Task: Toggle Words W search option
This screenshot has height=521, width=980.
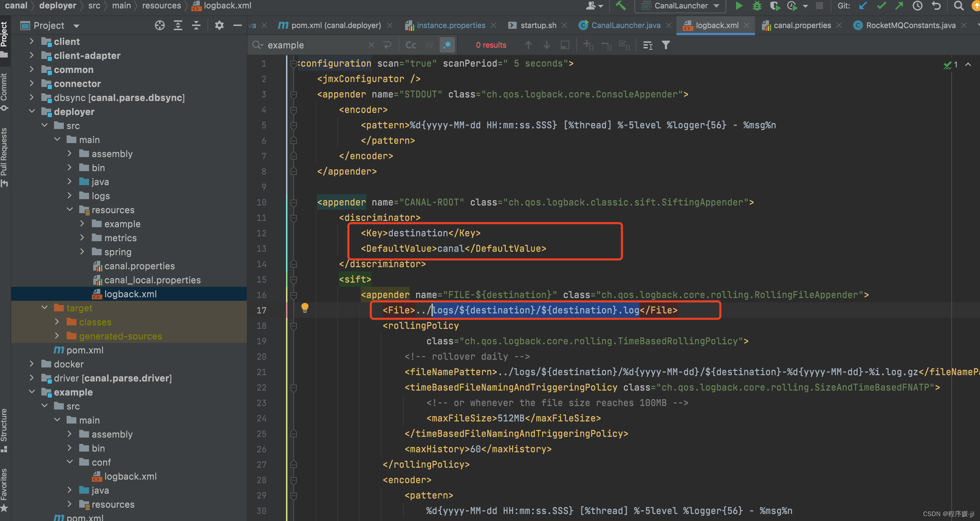Action: click(429, 45)
